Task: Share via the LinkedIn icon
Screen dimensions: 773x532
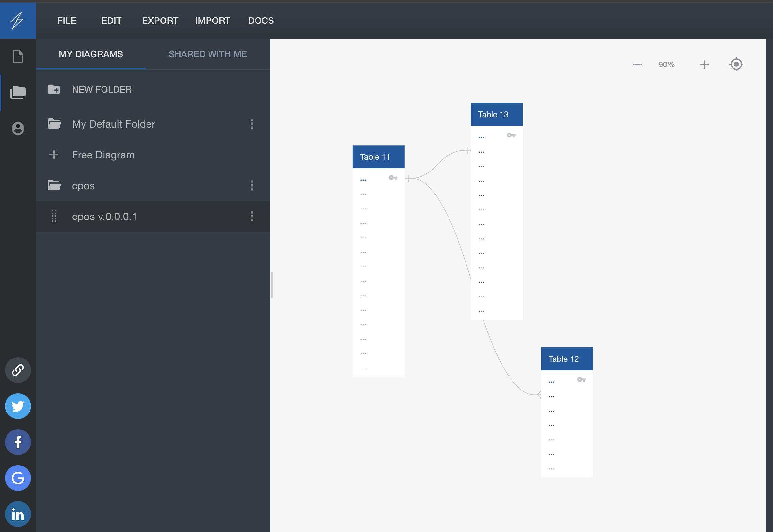Action: [18, 514]
